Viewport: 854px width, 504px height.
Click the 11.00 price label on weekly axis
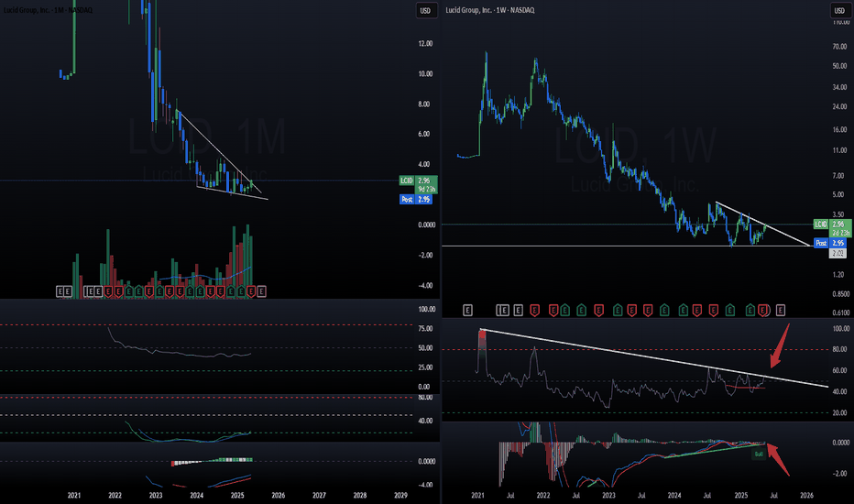[839, 150]
